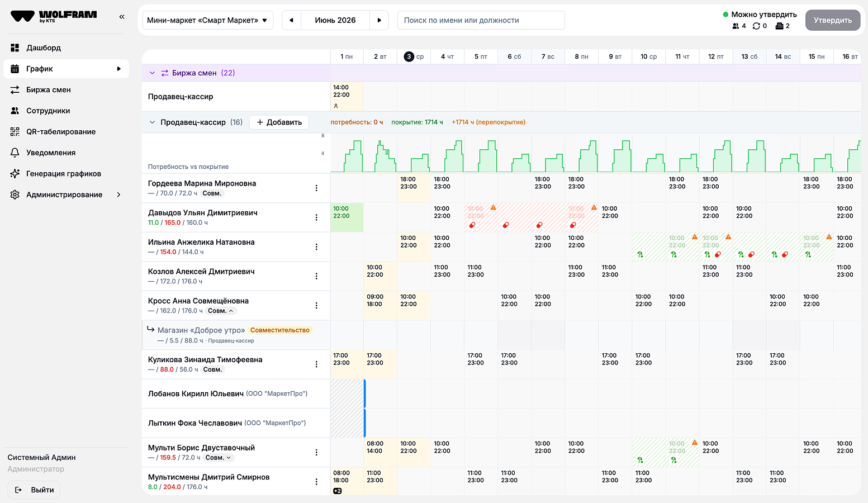
Task: Select Гордеева's 18:00–23:00 shift on 3 ср
Action: click(x=414, y=188)
